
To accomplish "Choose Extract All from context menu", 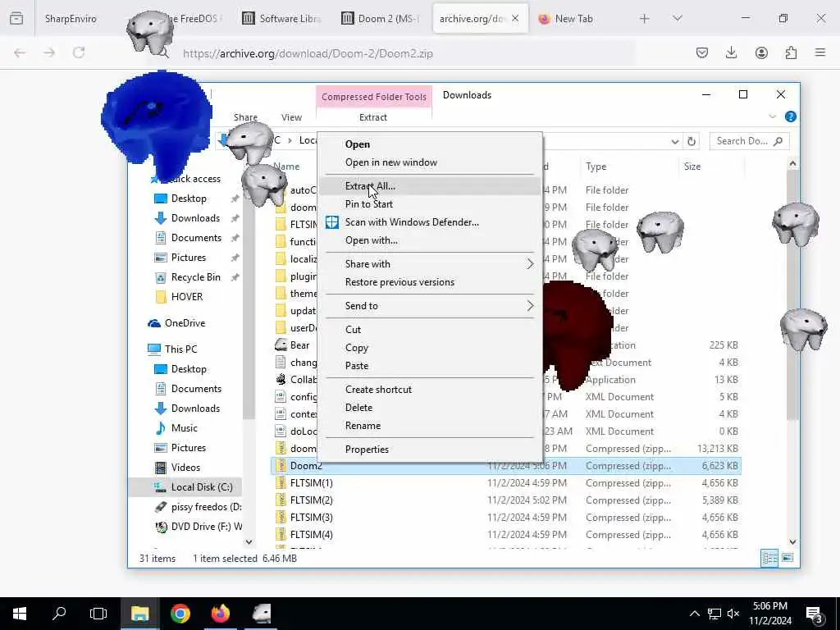I will [428, 186].
